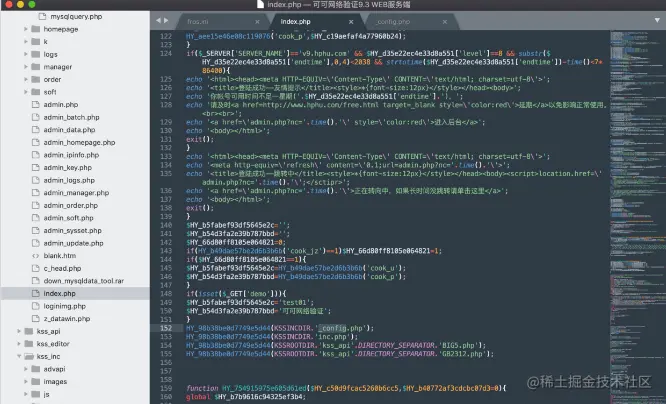This screenshot has width=666, height=404.
Task: Click the admin.php file icon
Action: point(36,104)
